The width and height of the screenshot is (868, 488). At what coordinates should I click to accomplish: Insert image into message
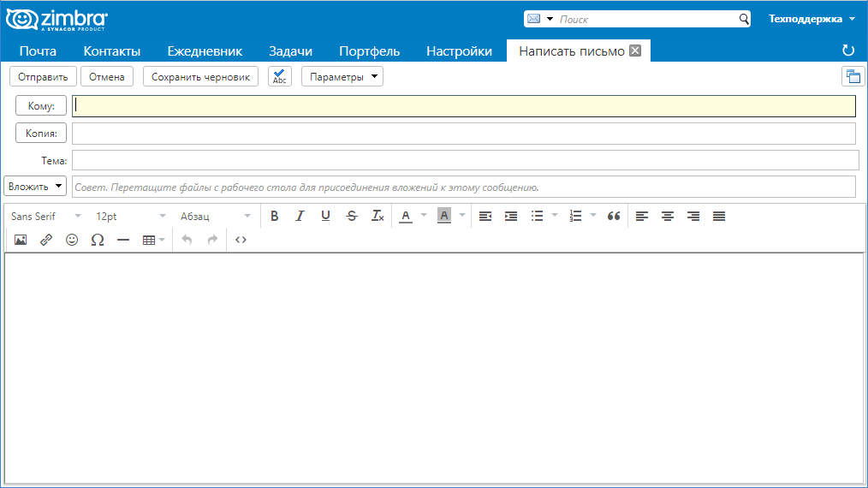21,240
